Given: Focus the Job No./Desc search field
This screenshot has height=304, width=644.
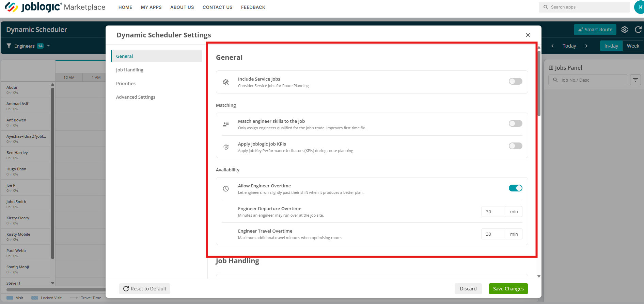Looking at the screenshot, I should click(x=588, y=80).
